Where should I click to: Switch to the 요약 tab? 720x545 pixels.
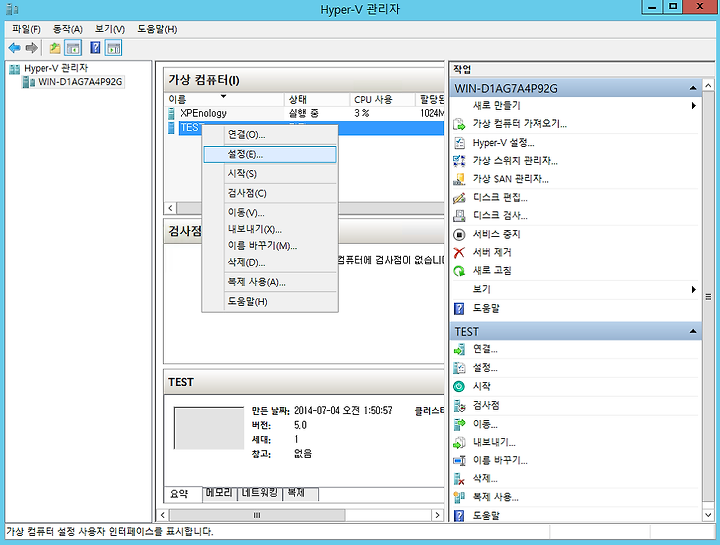(183, 494)
